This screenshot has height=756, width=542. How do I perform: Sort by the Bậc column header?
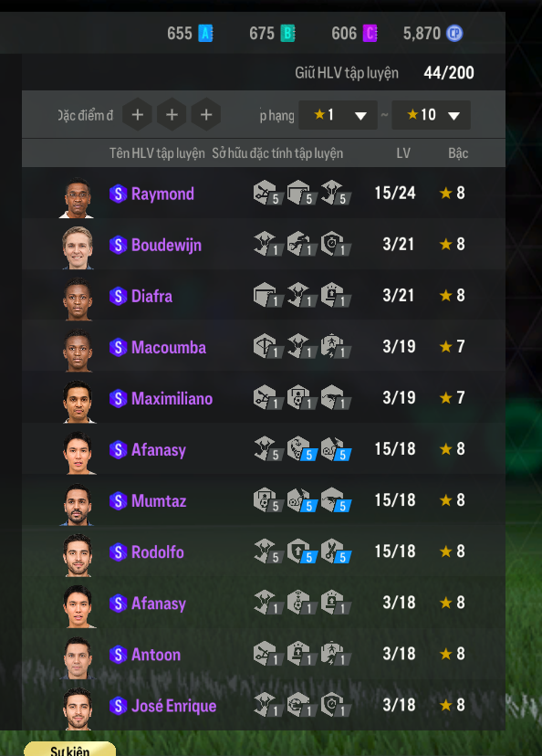pos(458,153)
